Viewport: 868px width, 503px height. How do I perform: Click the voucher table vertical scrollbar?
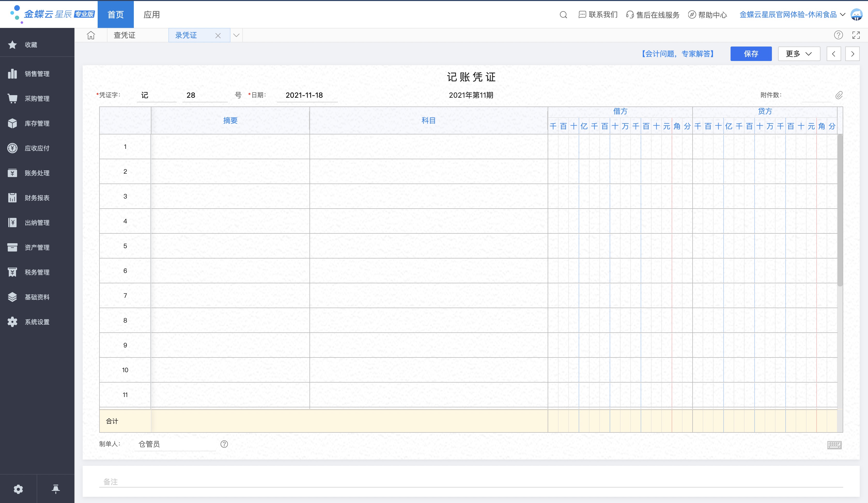tap(840, 210)
